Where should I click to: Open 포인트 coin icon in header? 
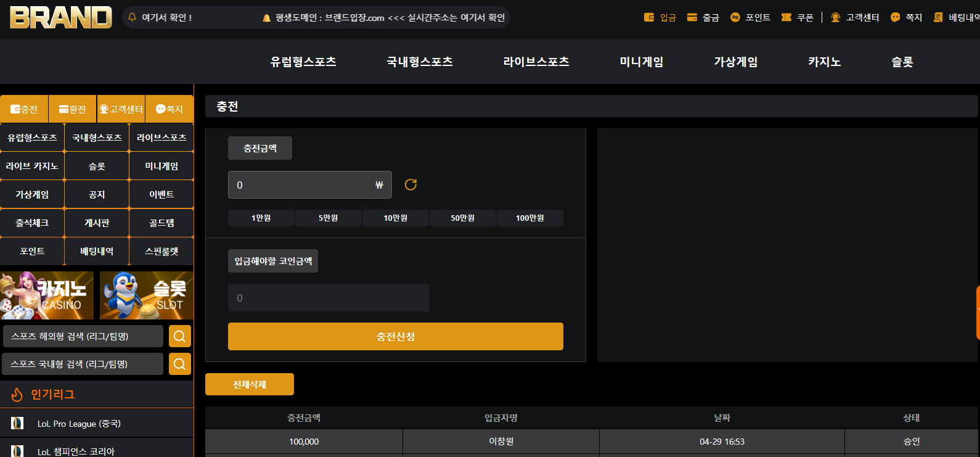pyautogui.click(x=735, y=17)
